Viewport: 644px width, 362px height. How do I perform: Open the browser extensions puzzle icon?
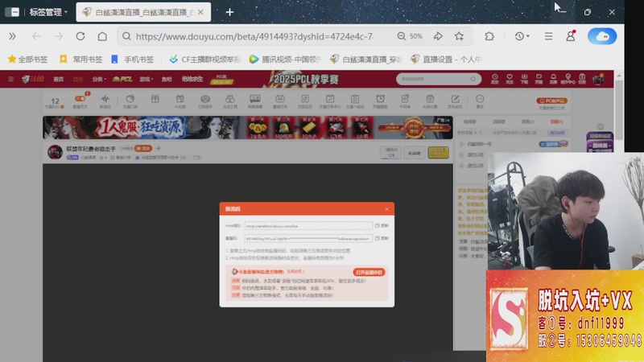489,36
